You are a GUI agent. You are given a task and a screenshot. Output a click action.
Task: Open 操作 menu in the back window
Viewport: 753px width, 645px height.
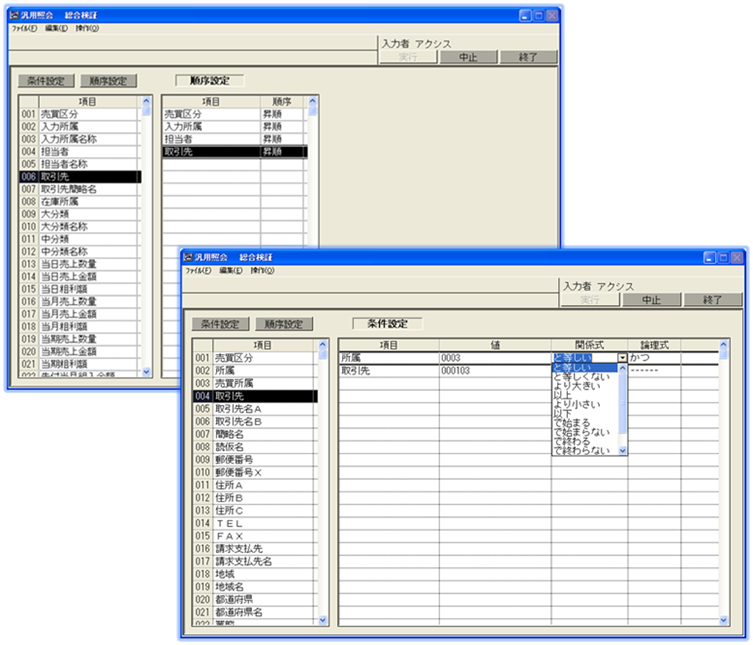(88, 29)
